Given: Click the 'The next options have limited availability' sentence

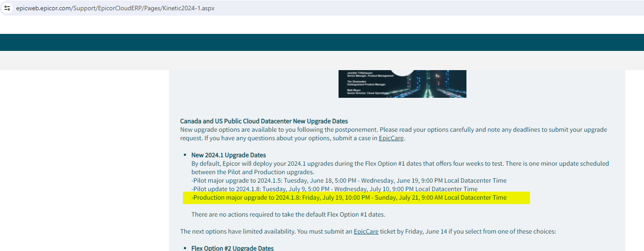Looking at the screenshot, I should tap(368, 231).
